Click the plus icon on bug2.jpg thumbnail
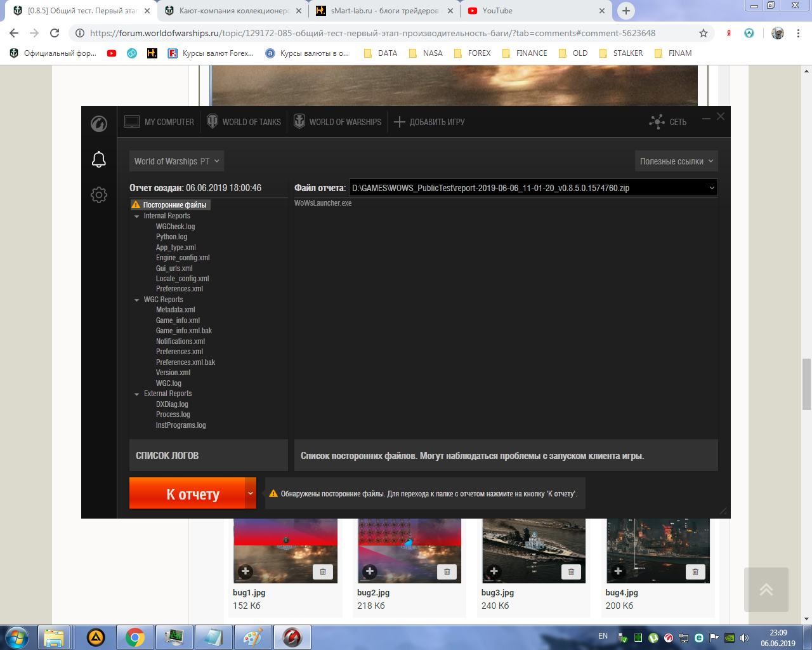The height and width of the screenshot is (650, 812). point(370,571)
